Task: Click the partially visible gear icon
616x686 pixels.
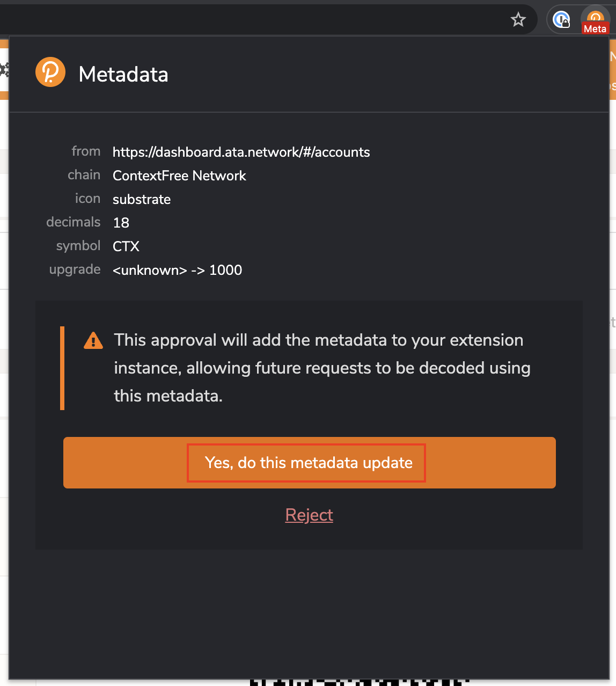Action: pos(4,70)
